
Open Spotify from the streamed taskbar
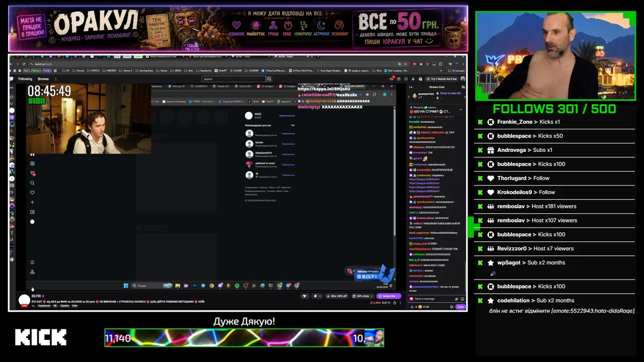coord(237,286)
